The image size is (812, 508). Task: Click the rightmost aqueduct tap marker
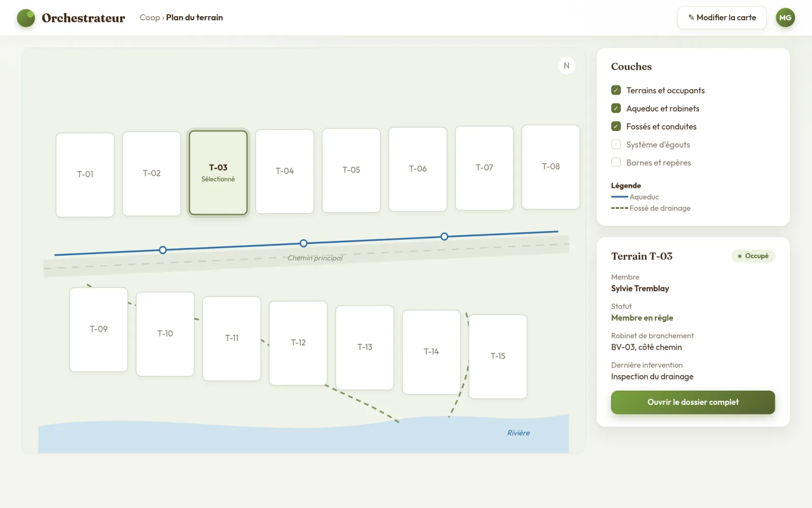pyautogui.click(x=445, y=237)
